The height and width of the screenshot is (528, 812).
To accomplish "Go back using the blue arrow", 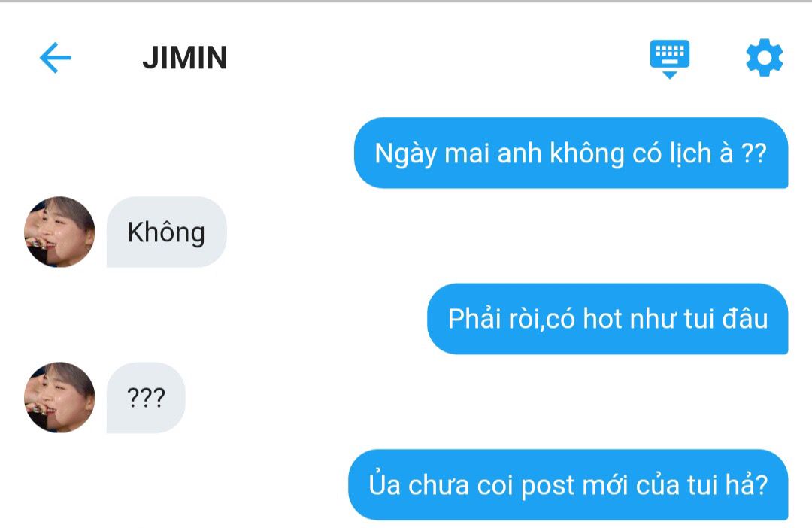I will click(x=56, y=57).
